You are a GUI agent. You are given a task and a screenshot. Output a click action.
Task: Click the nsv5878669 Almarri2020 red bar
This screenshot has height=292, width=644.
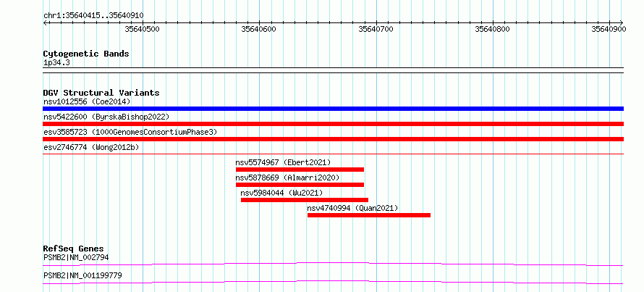tap(300, 185)
